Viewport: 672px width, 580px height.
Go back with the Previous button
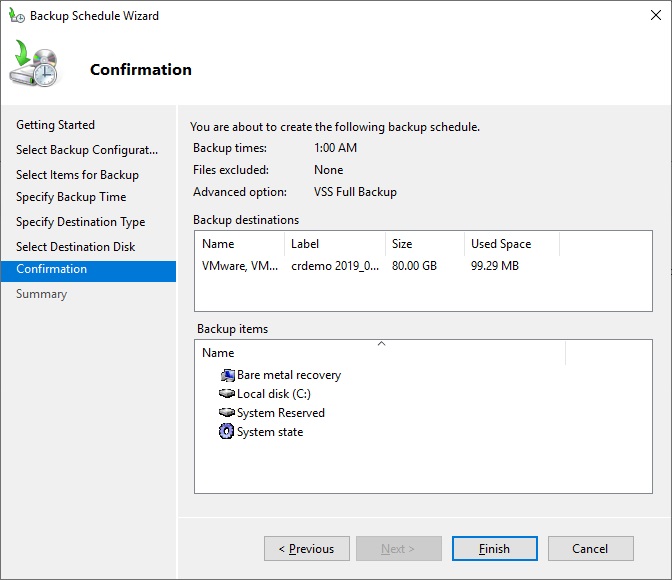pos(306,548)
